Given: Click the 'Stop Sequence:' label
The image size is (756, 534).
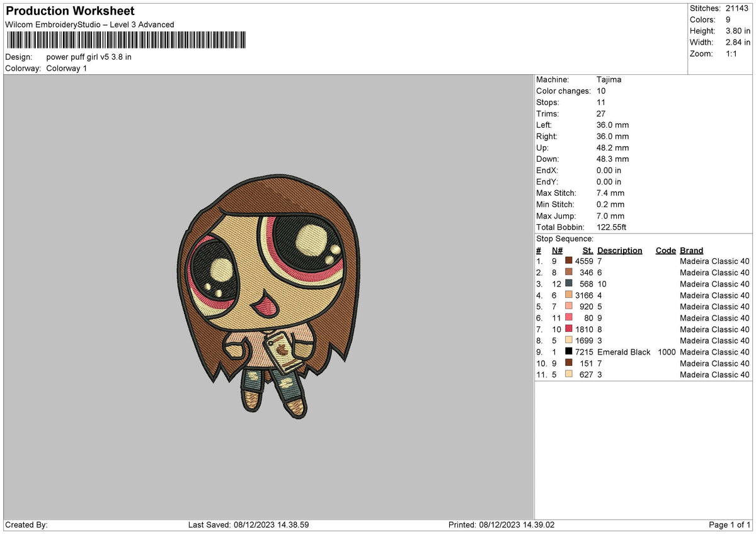Looking at the screenshot, I should tap(564, 239).
